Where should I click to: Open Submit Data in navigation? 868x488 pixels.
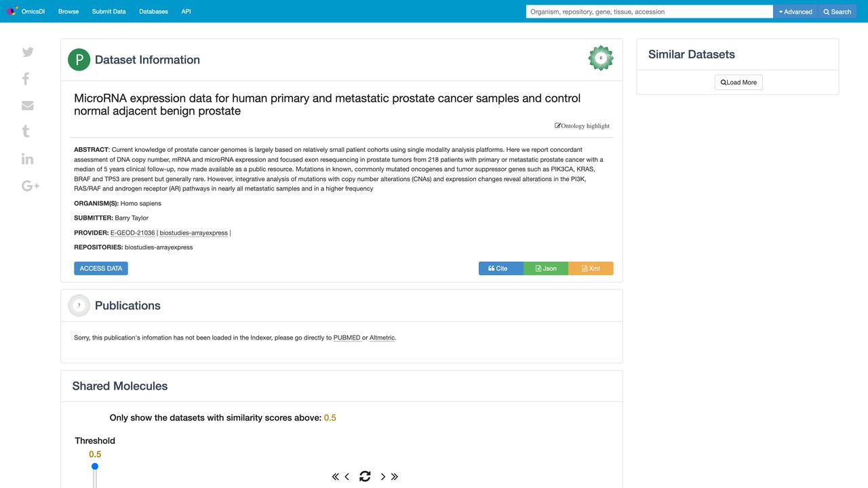108,12
